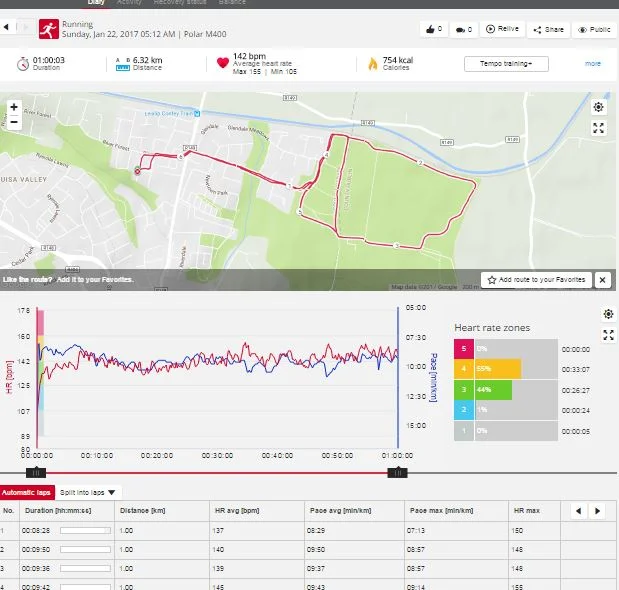Switch to the Activity tab
Image resolution: width=619 pixels, height=590 pixels.
click(x=129, y=3)
